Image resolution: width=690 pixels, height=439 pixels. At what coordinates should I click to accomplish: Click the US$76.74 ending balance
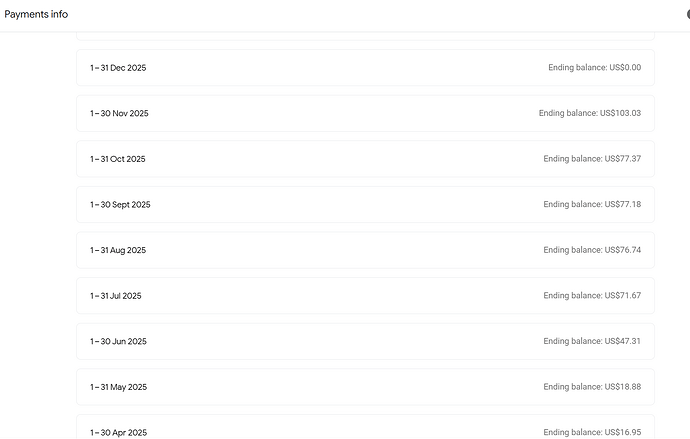coord(592,250)
